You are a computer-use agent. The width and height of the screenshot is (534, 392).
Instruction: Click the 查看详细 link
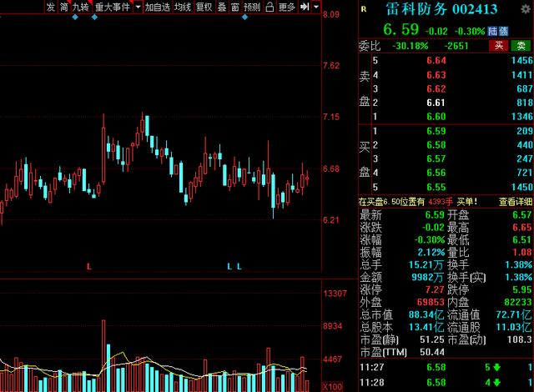[515, 202]
